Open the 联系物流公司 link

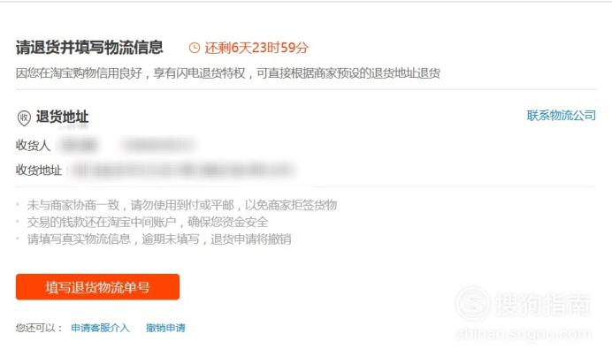click(x=562, y=116)
